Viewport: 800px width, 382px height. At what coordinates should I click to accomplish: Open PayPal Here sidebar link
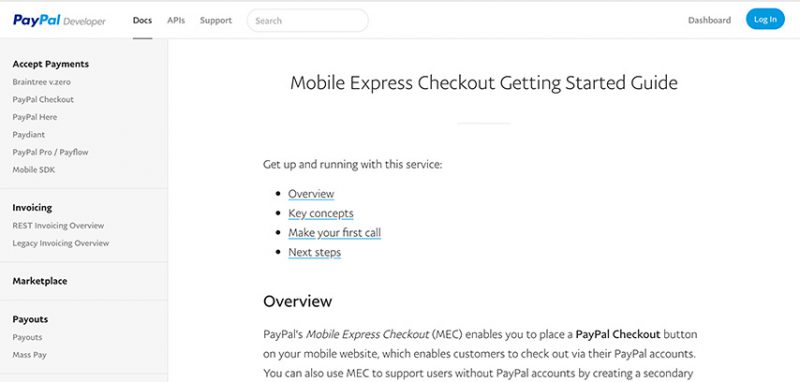35,117
